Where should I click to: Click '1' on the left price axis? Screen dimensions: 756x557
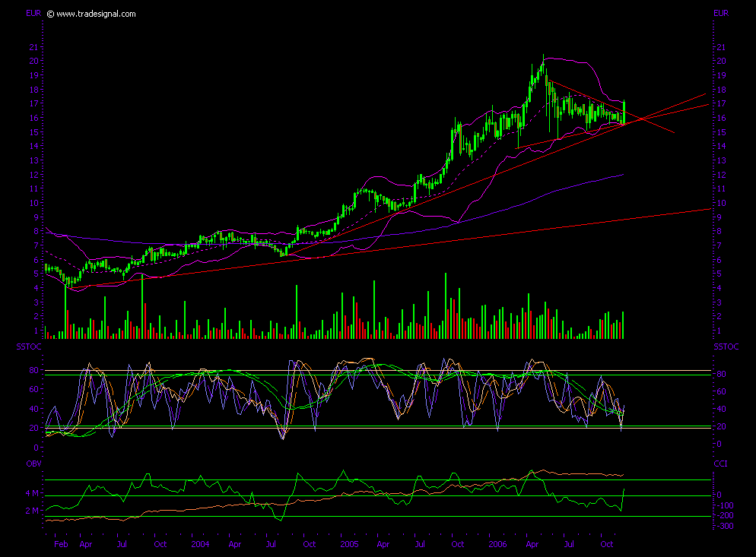coord(36,331)
